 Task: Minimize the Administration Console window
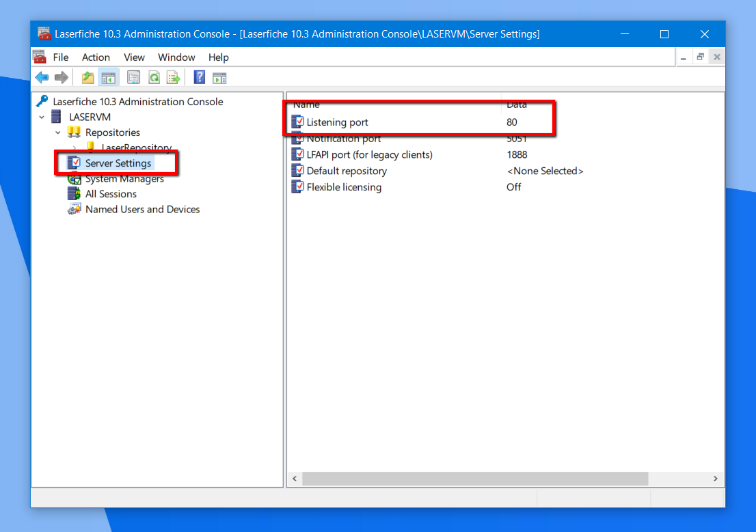point(625,34)
